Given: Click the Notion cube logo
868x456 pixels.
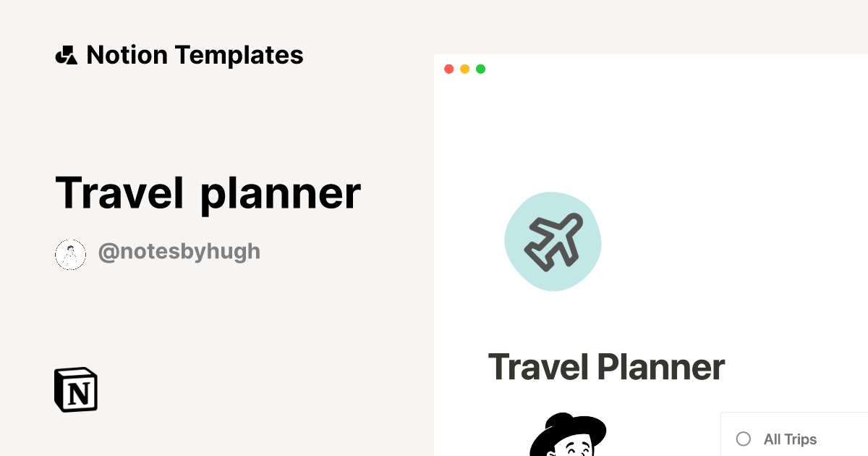Looking at the screenshot, I should tap(76, 390).
